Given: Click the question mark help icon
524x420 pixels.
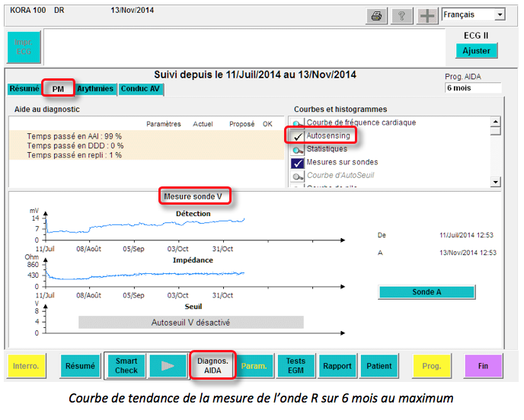Looking at the screenshot, I should coord(401,16).
